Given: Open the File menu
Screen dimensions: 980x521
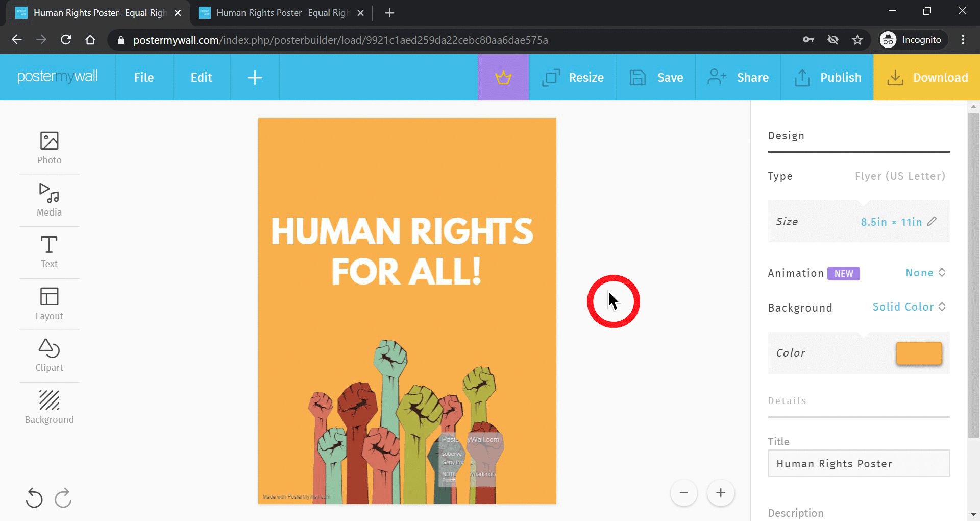Looking at the screenshot, I should [144, 77].
